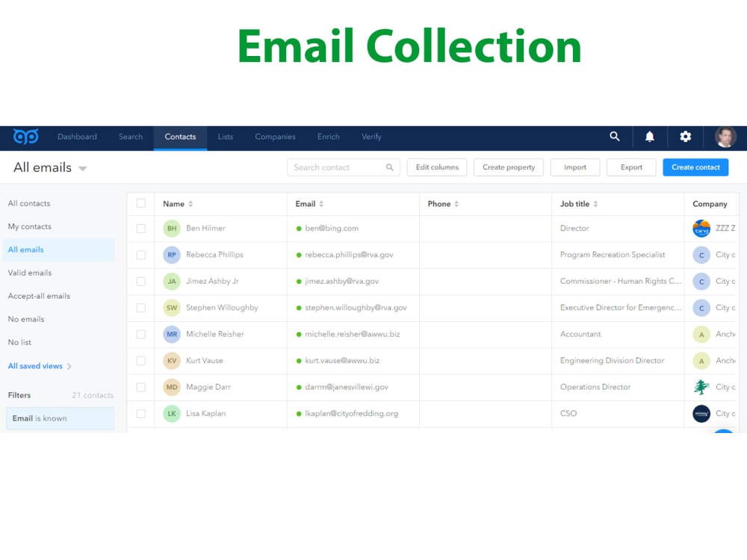Open the search magnifier in navbar

pos(615,137)
